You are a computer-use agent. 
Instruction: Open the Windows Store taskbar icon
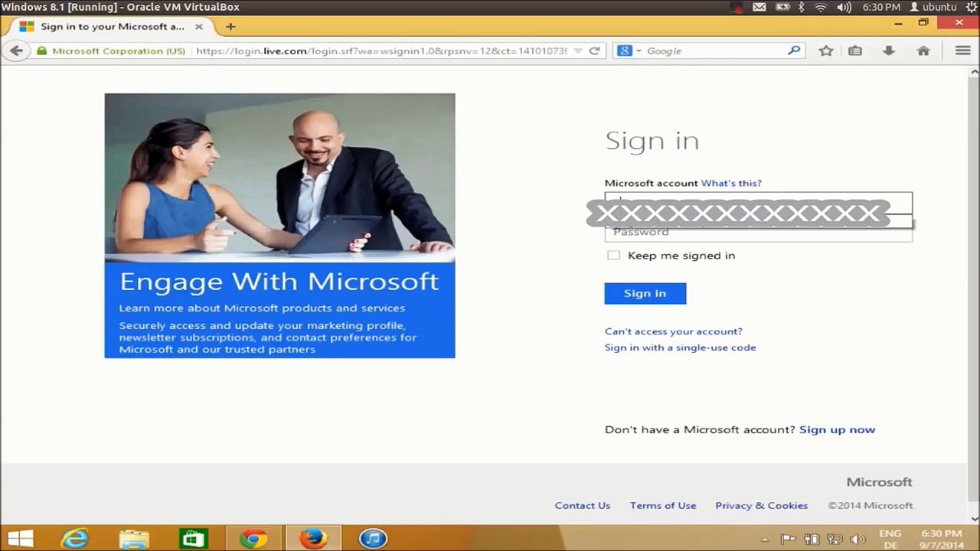pos(193,539)
